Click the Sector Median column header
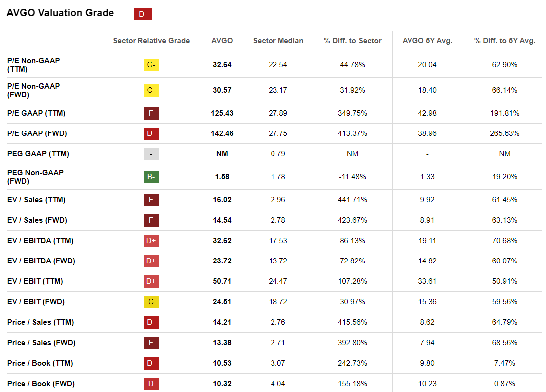546x392 pixels. (278, 41)
